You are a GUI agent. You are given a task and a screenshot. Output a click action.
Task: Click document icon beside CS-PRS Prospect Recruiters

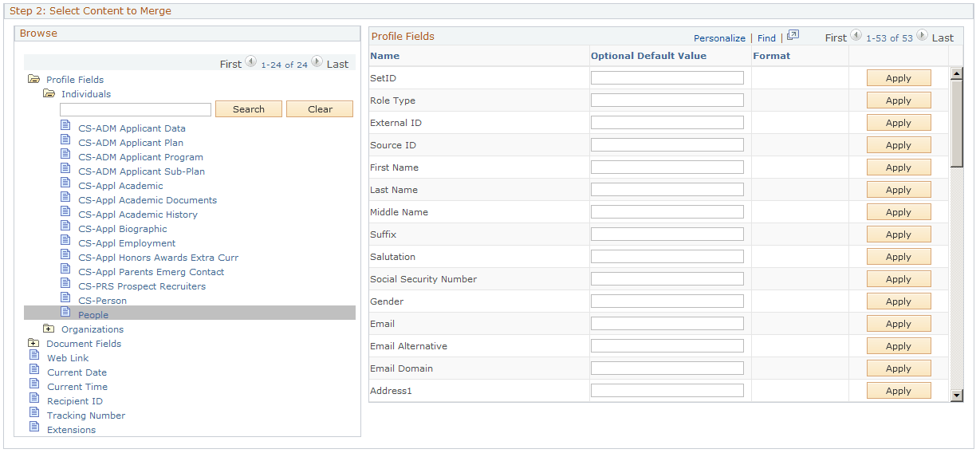pyautogui.click(x=66, y=285)
